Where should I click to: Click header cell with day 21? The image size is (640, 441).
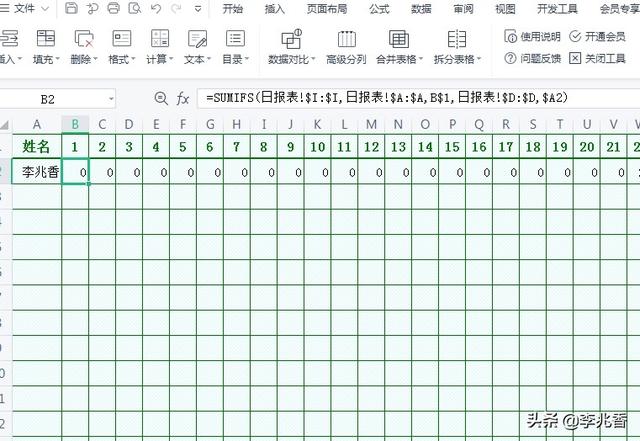coord(613,146)
